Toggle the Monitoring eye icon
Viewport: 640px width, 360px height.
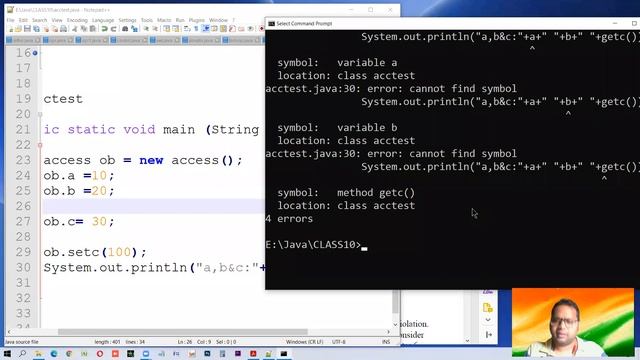251,29
